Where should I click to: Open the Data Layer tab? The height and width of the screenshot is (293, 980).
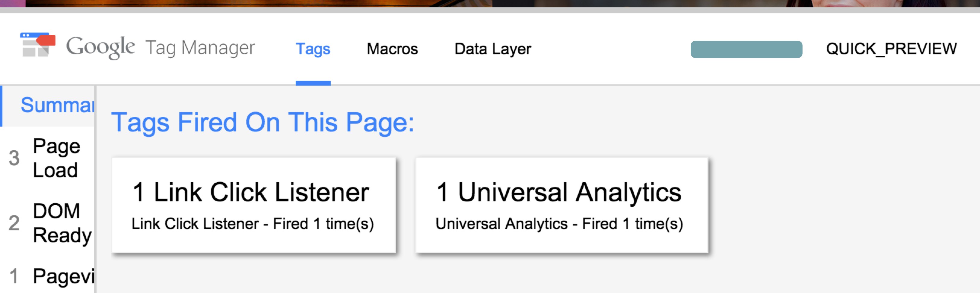pyautogui.click(x=493, y=49)
